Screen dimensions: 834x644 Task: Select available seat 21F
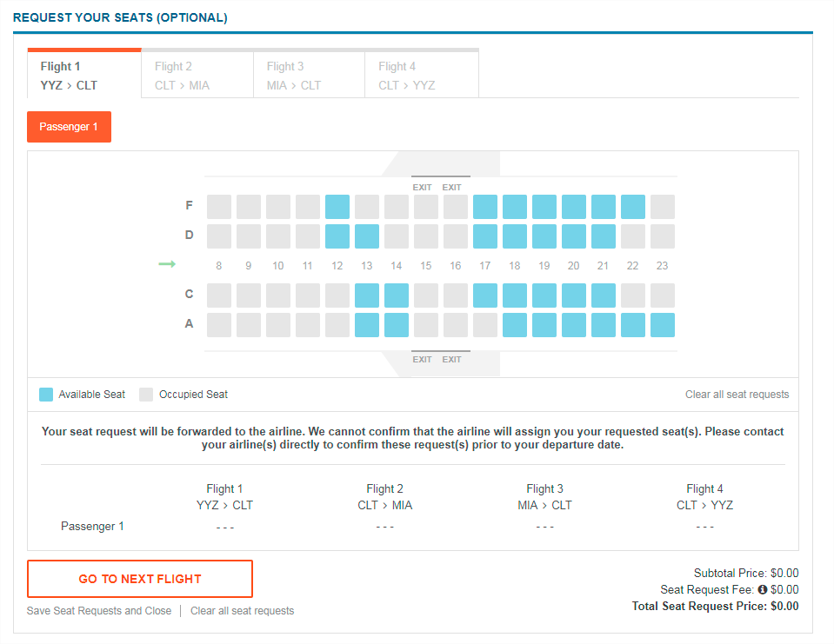tap(603, 206)
